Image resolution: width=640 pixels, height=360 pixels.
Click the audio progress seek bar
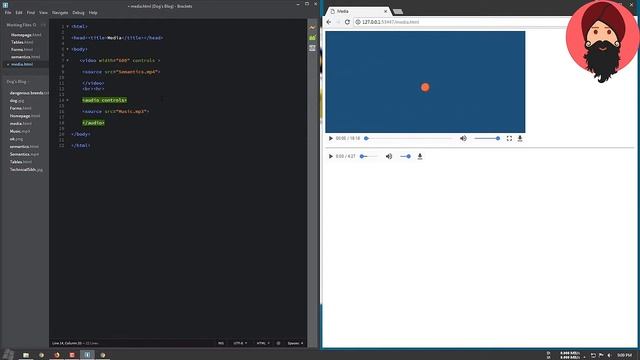(x=369, y=156)
